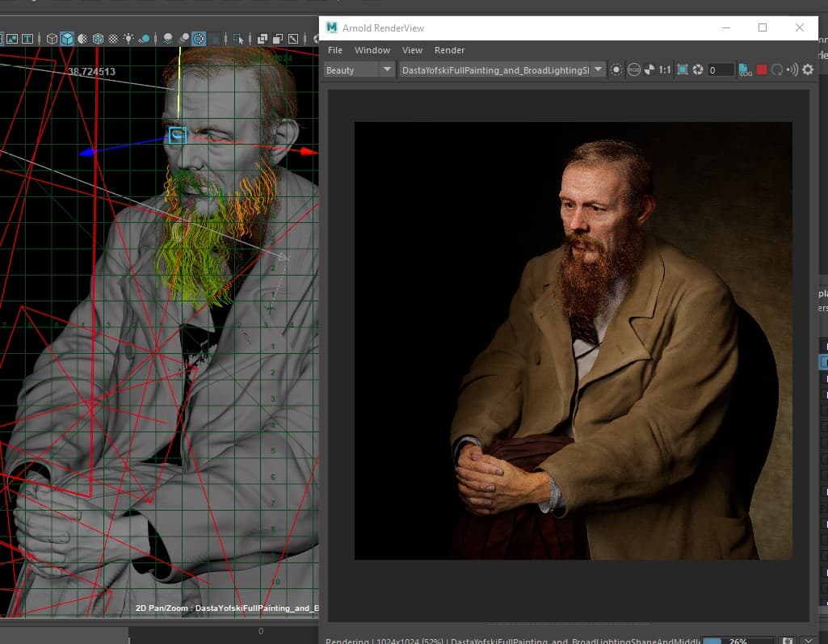Open the Render menu in Arnold RenderView
The height and width of the screenshot is (644, 828).
(449, 50)
